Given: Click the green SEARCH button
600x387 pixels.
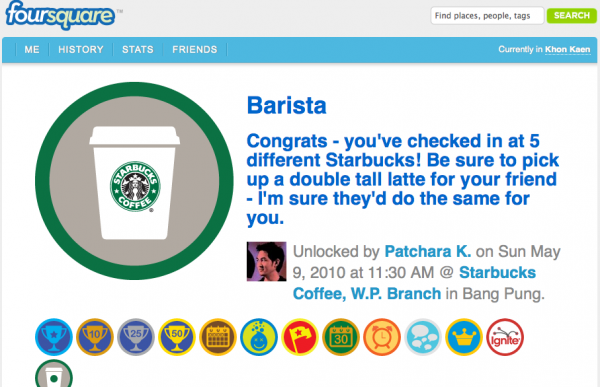Looking at the screenshot, I should click(572, 16).
